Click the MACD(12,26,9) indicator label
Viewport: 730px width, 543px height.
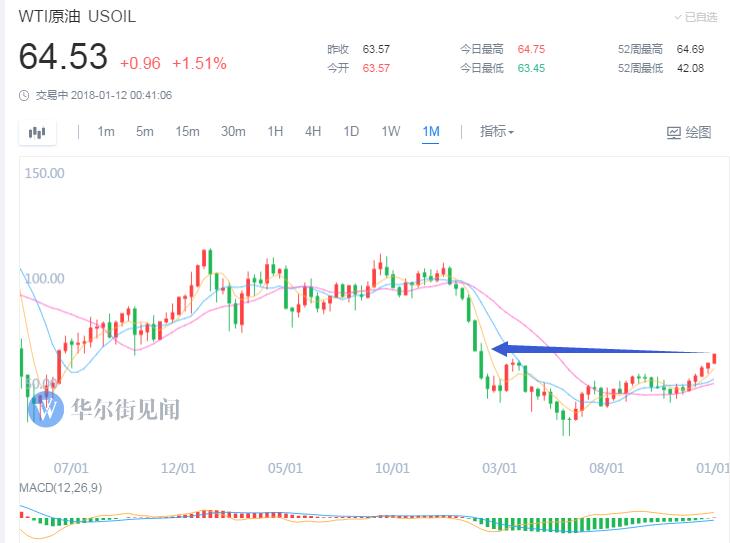pyautogui.click(x=60, y=487)
